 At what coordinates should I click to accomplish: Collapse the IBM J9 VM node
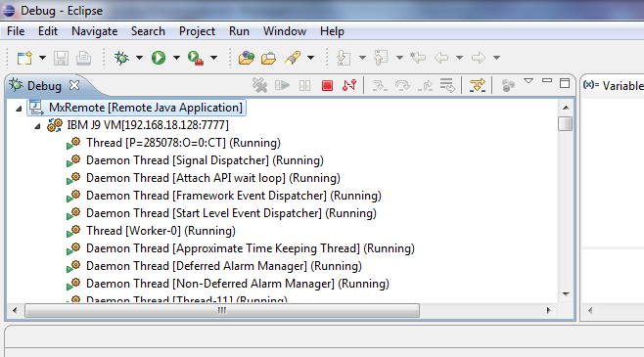click(37, 126)
